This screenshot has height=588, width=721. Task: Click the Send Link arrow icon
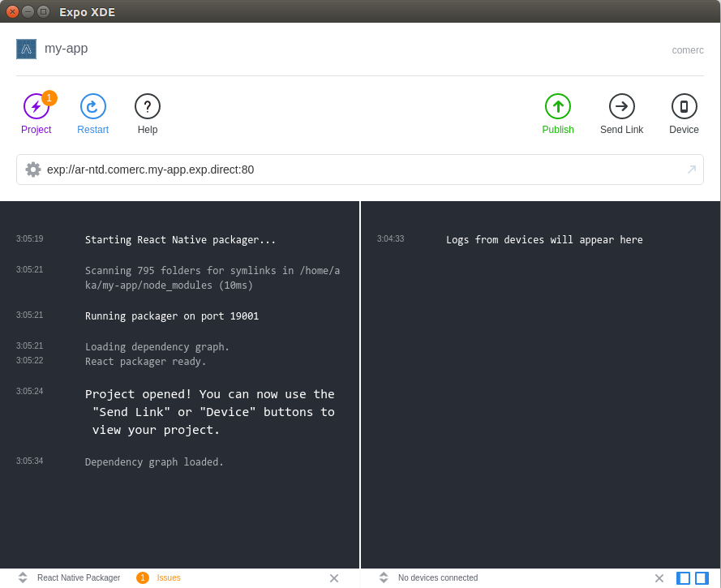click(622, 106)
